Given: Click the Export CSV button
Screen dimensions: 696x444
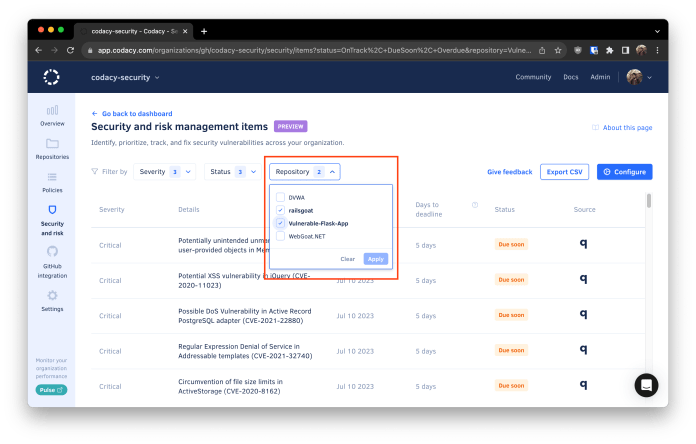Looking at the screenshot, I should [x=564, y=172].
